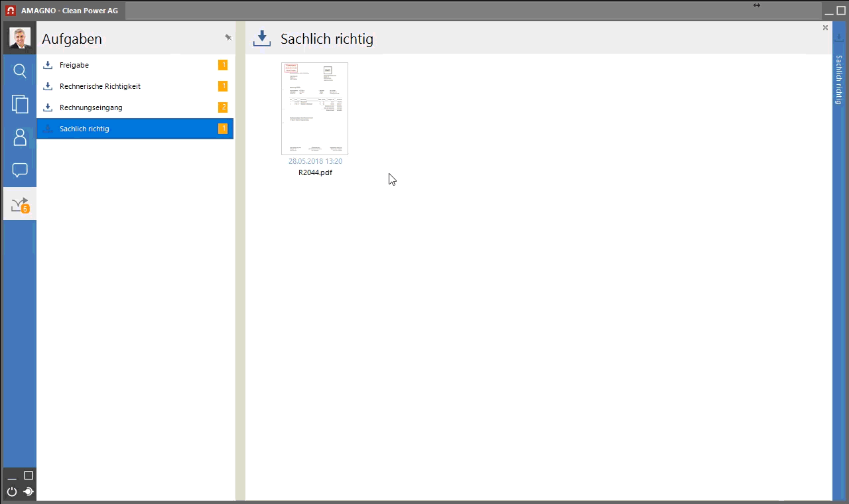Click the sidebar minimize dash icon
The height and width of the screenshot is (504, 849).
(12, 477)
